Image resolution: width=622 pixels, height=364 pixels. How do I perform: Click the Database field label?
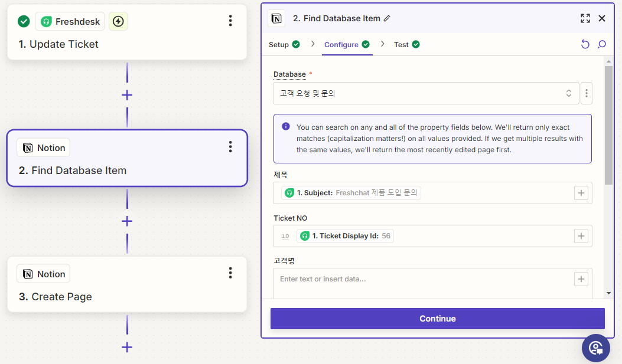point(289,74)
